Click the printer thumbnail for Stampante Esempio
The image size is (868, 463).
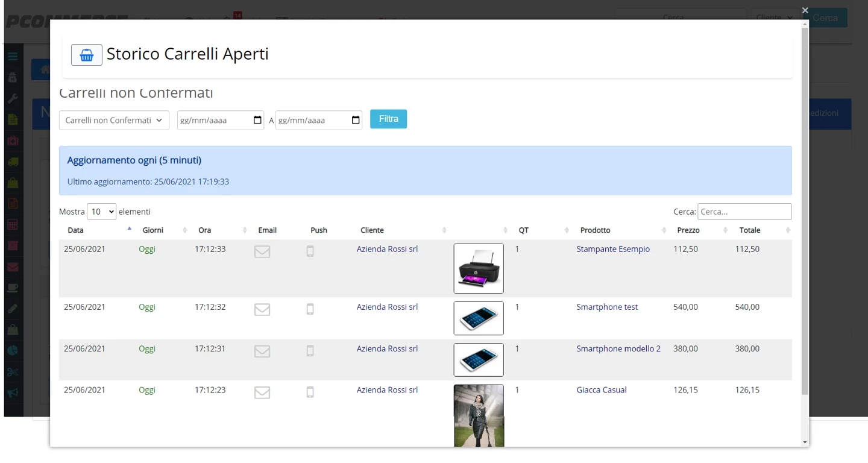tap(479, 268)
